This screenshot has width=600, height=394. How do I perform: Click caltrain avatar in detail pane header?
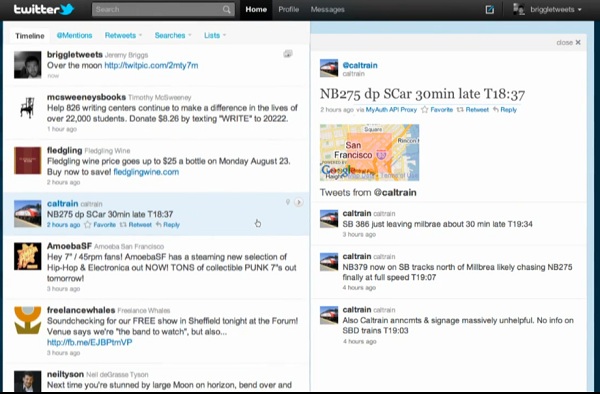point(329,68)
